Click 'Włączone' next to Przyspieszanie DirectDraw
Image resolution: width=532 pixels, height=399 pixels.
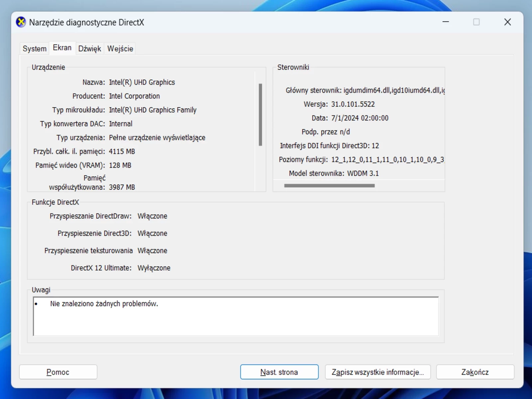[x=152, y=216]
